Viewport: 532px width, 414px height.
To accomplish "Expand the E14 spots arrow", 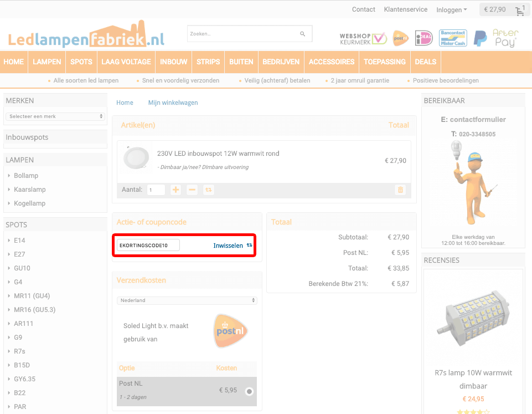I will click(x=9, y=241).
